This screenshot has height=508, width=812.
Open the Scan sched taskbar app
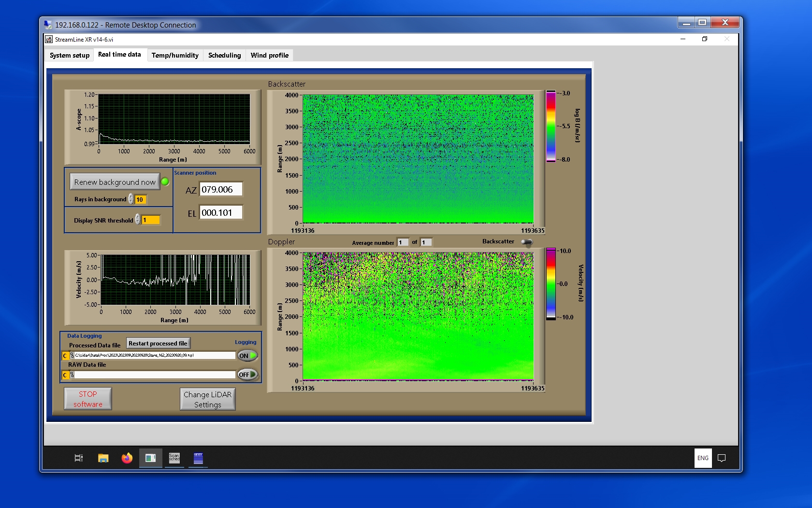[174, 458]
